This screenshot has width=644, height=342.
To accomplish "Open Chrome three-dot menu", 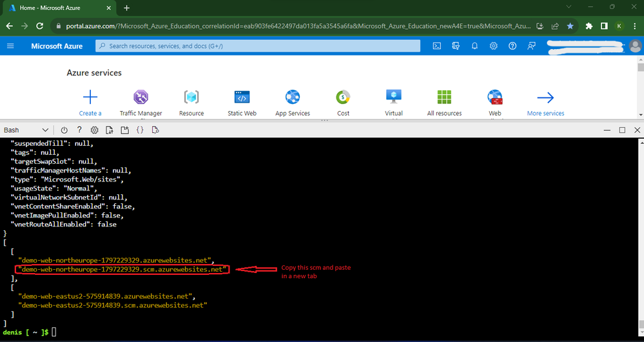I will [x=634, y=26].
